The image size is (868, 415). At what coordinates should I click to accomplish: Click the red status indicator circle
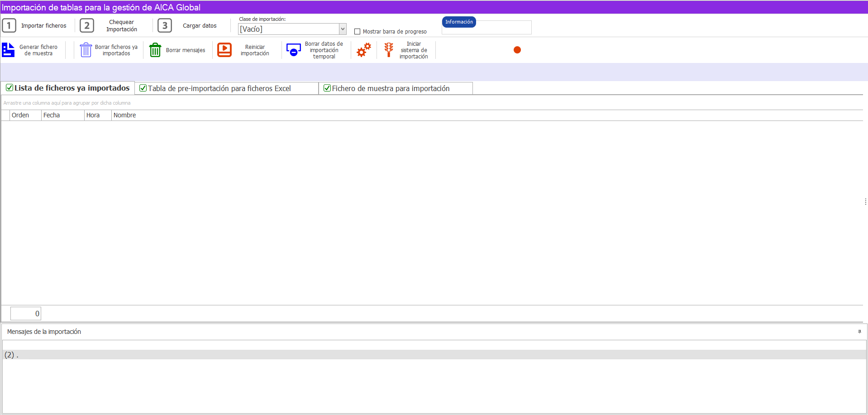[x=517, y=50]
